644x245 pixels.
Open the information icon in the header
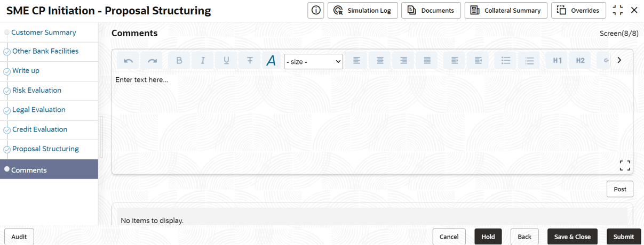coord(316,10)
